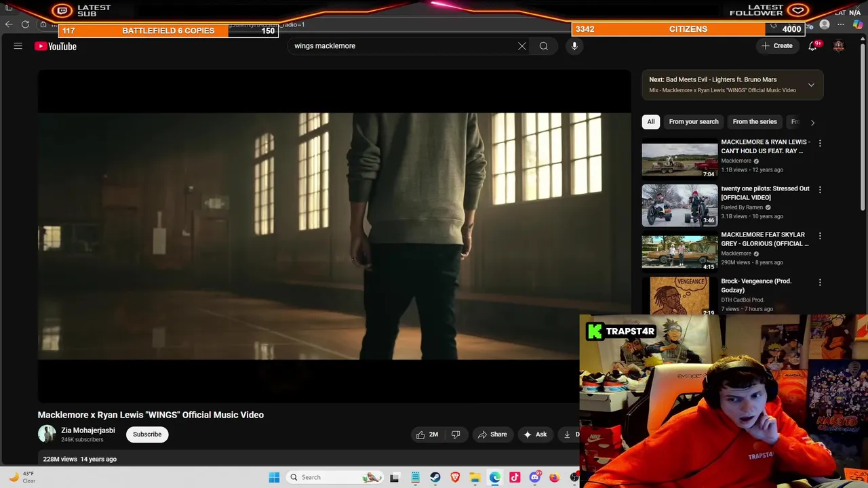The image size is (868, 488).
Task: Open the browser profile icon
Action: pyautogui.click(x=825, y=24)
